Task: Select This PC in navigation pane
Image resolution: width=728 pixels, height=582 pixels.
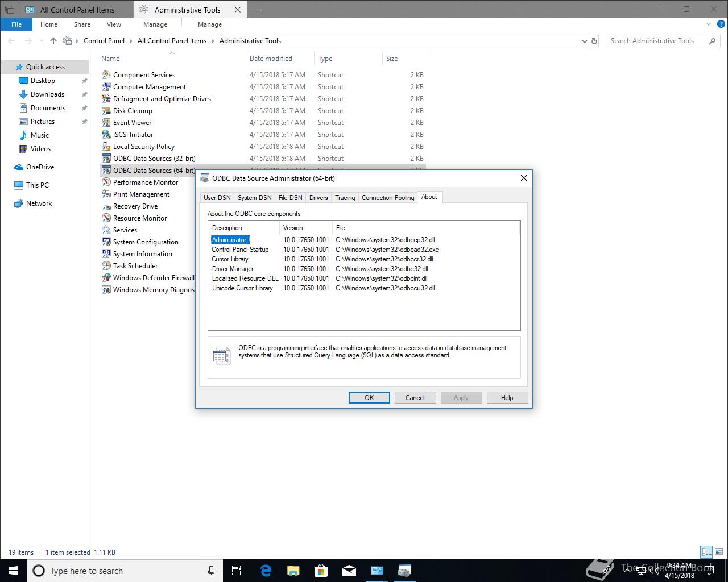Action: coord(38,185)
